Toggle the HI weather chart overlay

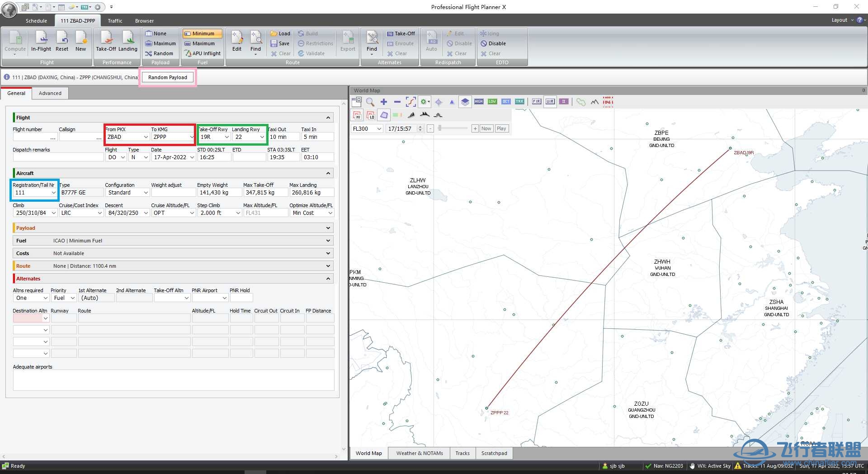[357, 115]
